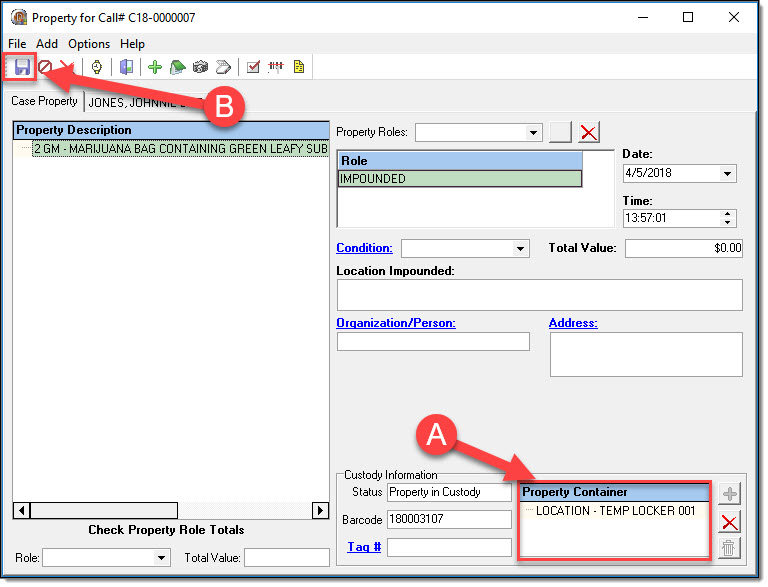Click the checkmark box toolbar icon
The width and height of the screenshot is (768, 587).
(x=253, y=67)
